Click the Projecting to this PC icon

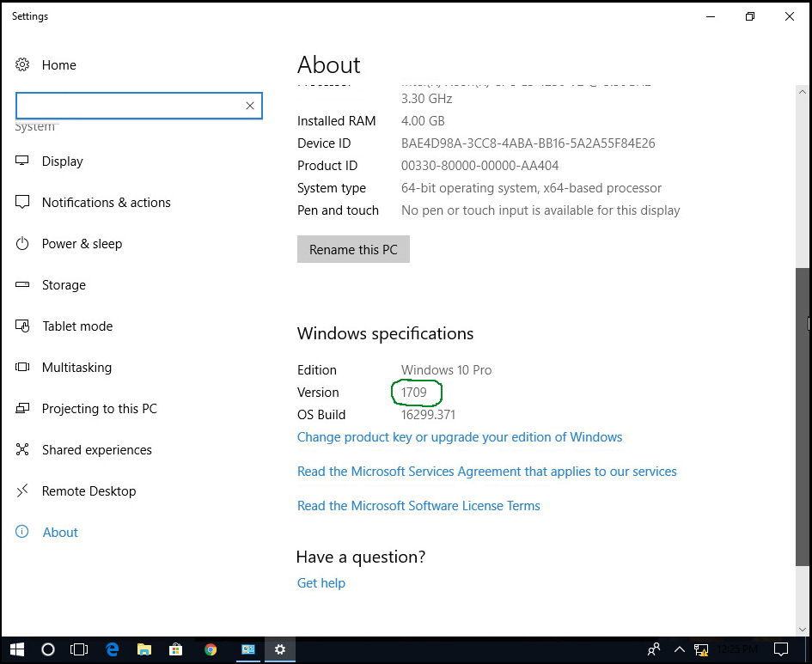coord(22,408)
